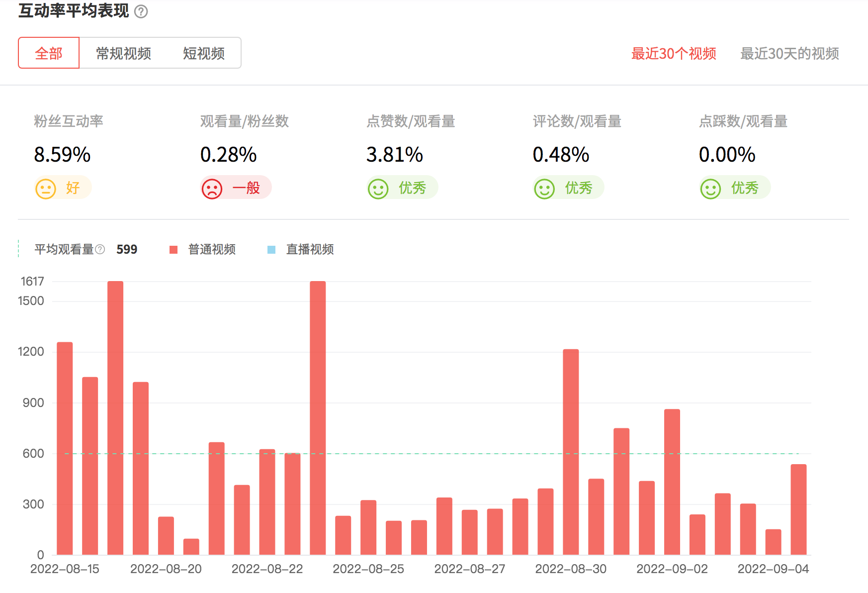The height and width of the screenshot is (593, 868).
Task: Toggle 直播视频 legend series
Action: tap(310, 249)
